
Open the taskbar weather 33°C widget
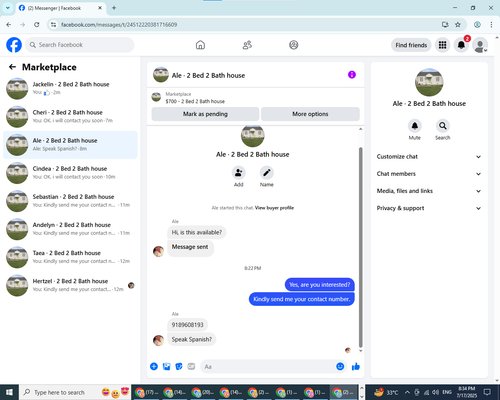tap(386, 392)
